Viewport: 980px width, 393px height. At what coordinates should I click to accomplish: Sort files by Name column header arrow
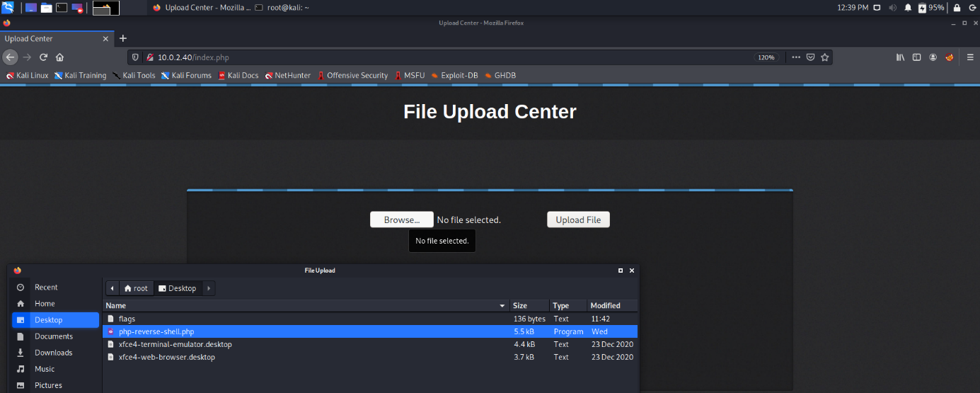coord(502,306)
